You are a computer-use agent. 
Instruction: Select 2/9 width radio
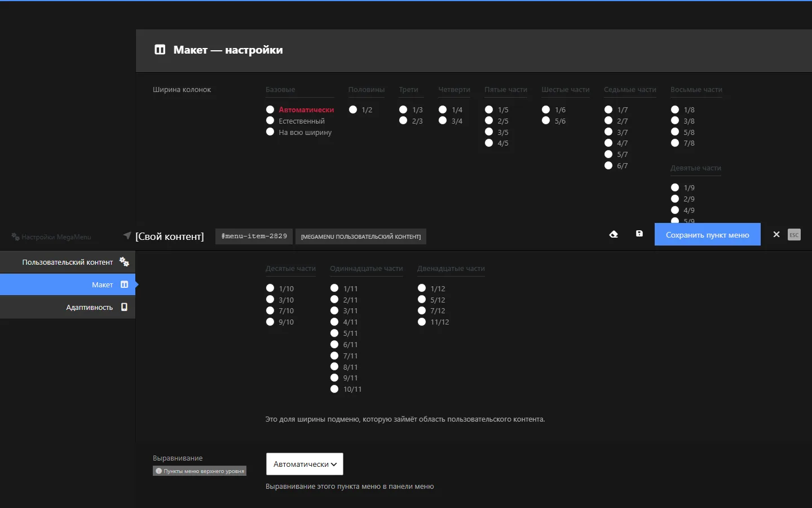(675, 199)
